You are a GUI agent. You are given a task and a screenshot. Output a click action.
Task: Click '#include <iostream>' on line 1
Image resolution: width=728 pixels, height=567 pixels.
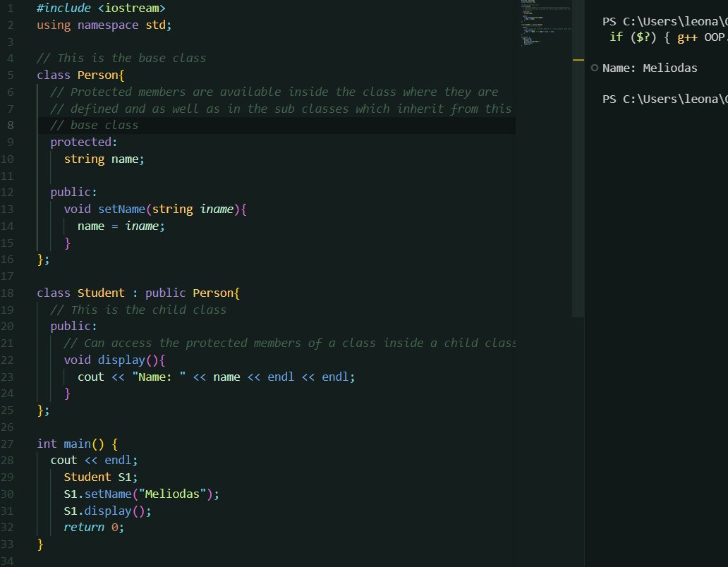(x=101, y=8)
